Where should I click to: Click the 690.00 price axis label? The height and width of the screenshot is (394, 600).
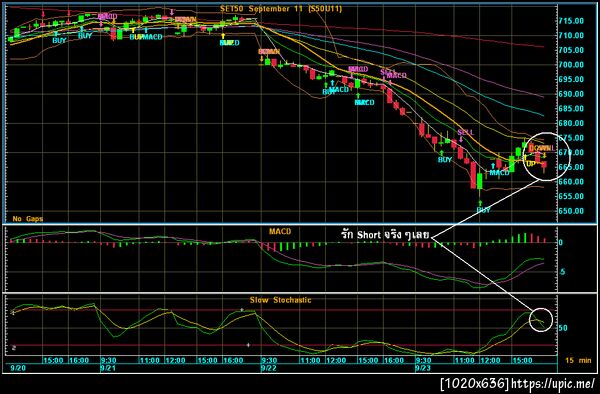click(x=571, y=94)
